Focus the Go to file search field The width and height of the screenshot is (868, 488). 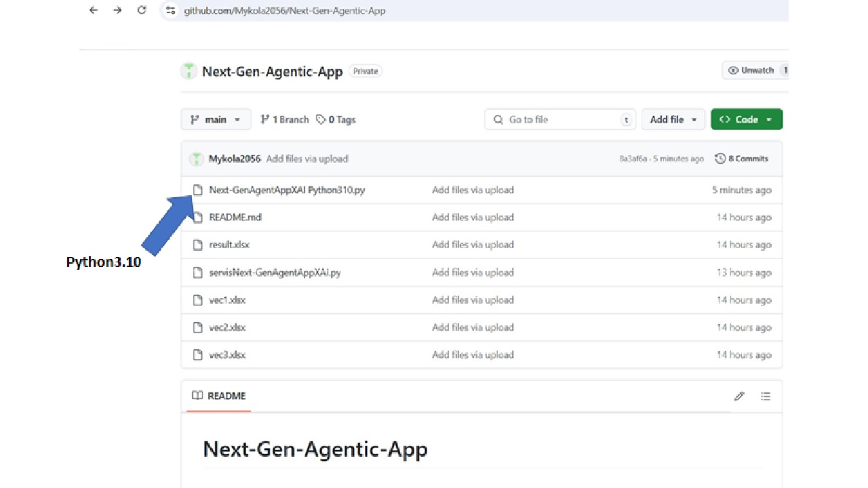click(x=560, y=119)
